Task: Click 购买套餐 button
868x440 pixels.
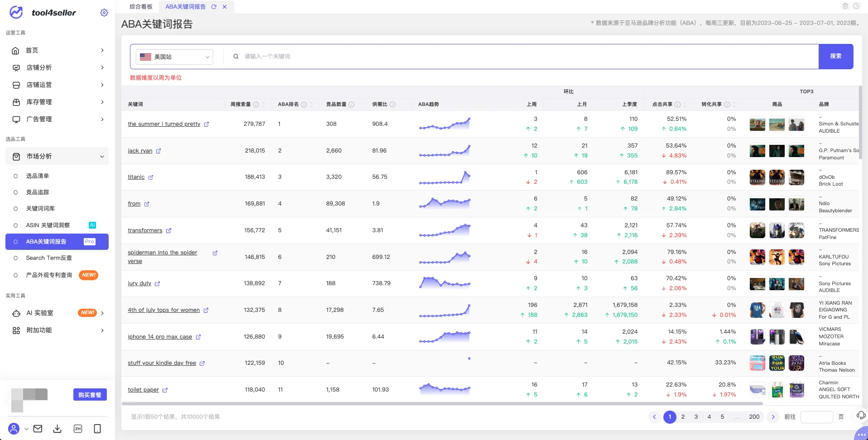Action: pyautogui.click(x=90, y=395)
